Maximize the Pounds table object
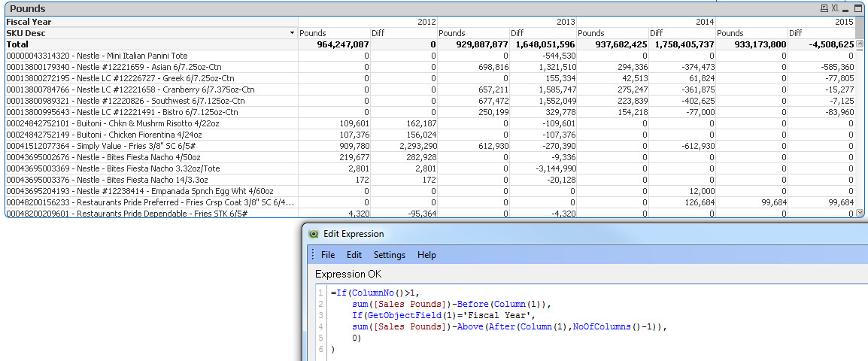Viewport: 868px width, 361px height. tap(859, 8)
